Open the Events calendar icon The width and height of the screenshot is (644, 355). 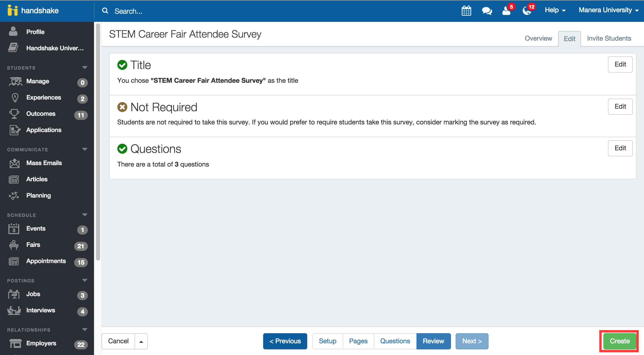13,229
